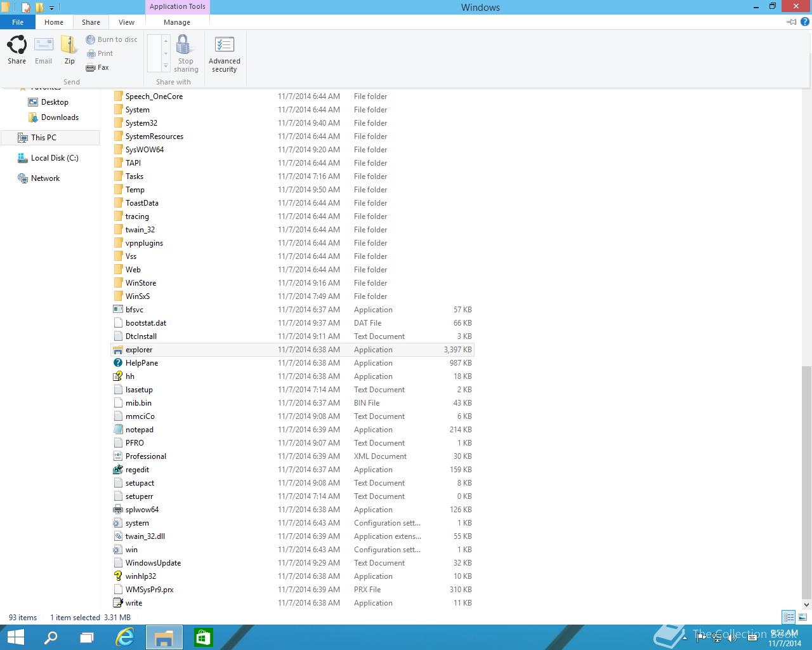
Task: Select the SysWOW64 folder name
Action: click(145, 150)
